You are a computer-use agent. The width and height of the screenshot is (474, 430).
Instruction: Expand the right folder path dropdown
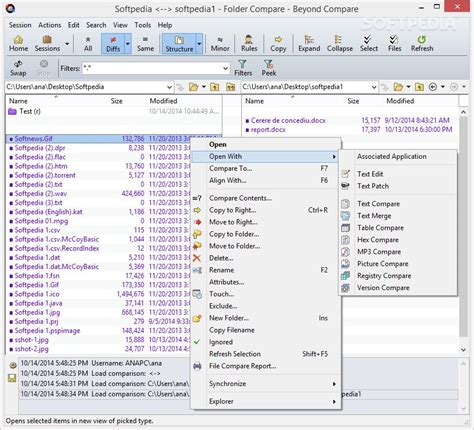374,87
